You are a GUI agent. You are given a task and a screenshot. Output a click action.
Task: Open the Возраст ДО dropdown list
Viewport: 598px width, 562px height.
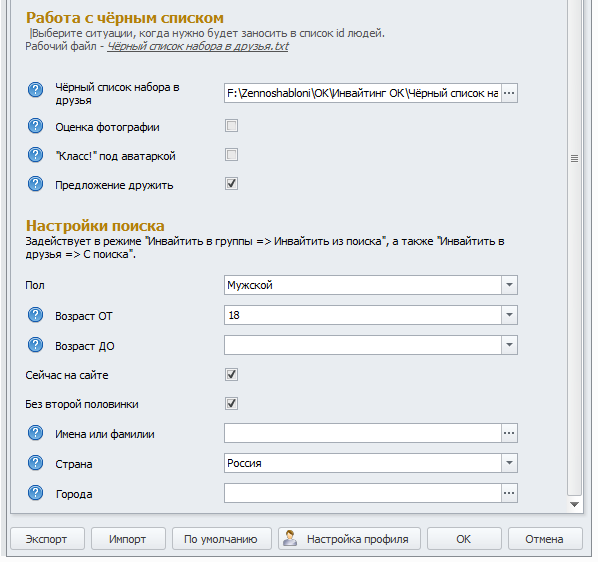coord(509,345)
